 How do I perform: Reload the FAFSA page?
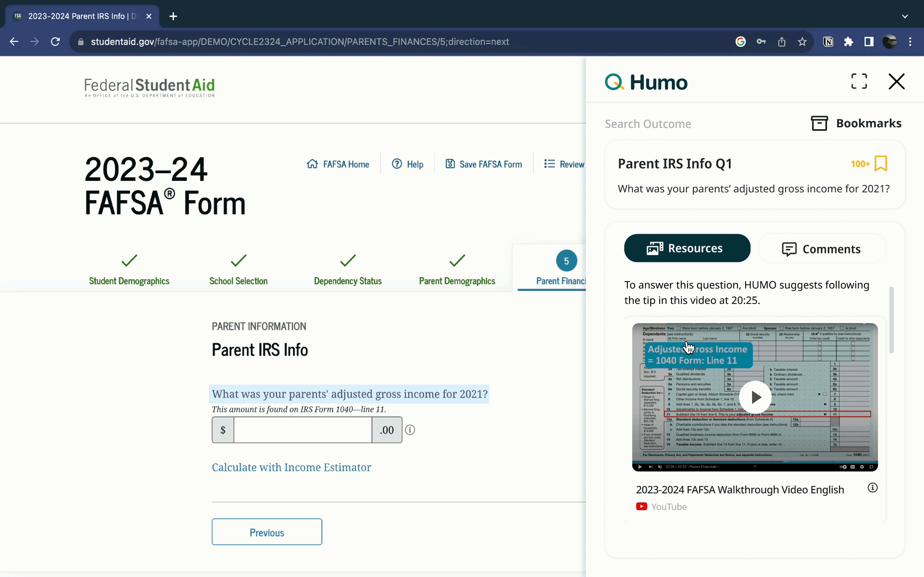point(55,42)
